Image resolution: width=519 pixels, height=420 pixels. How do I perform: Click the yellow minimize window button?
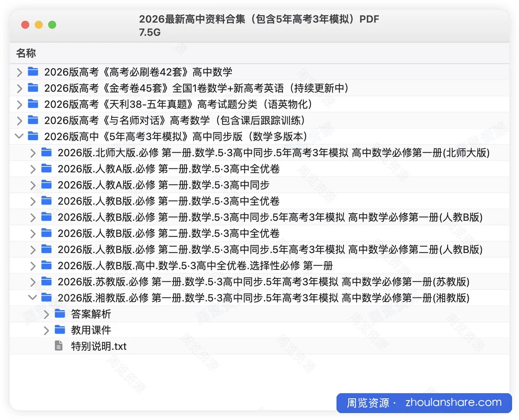point(38,25)
